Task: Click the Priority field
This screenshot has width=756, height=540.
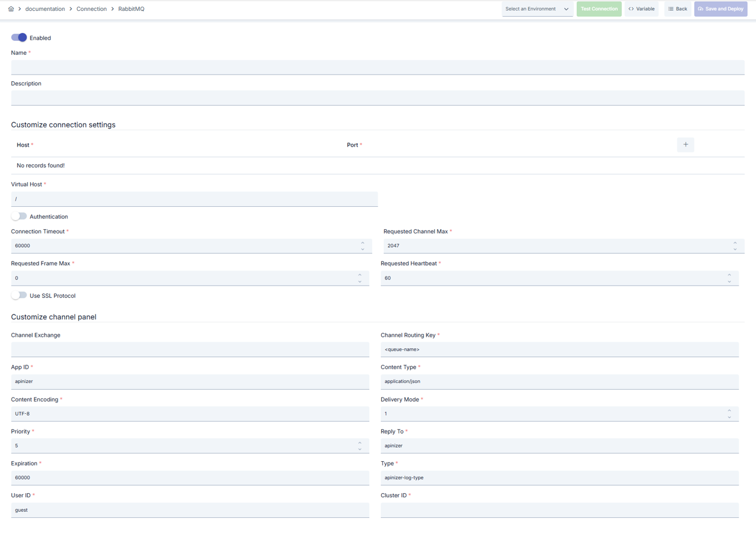Action: coord(190,446)
